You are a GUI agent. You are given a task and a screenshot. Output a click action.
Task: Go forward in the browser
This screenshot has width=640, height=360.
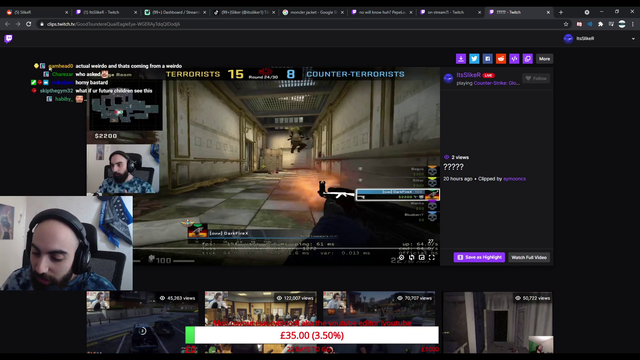(x=18, y=24)
